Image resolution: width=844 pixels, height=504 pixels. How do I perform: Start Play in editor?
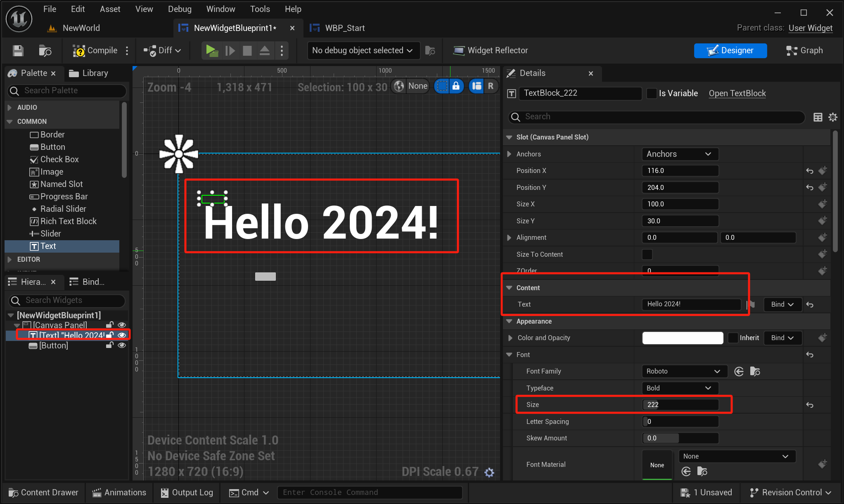click(x=212, y=51)
